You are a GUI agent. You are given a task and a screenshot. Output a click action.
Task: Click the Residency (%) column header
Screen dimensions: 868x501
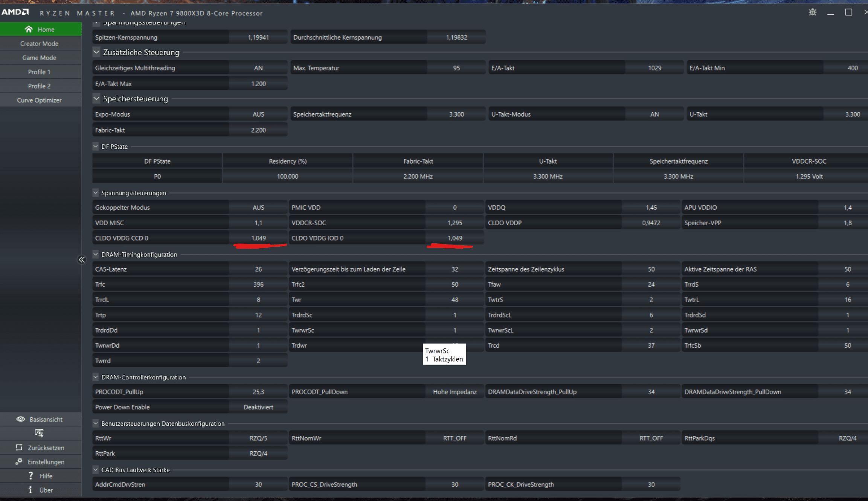[x=288, y=161]
